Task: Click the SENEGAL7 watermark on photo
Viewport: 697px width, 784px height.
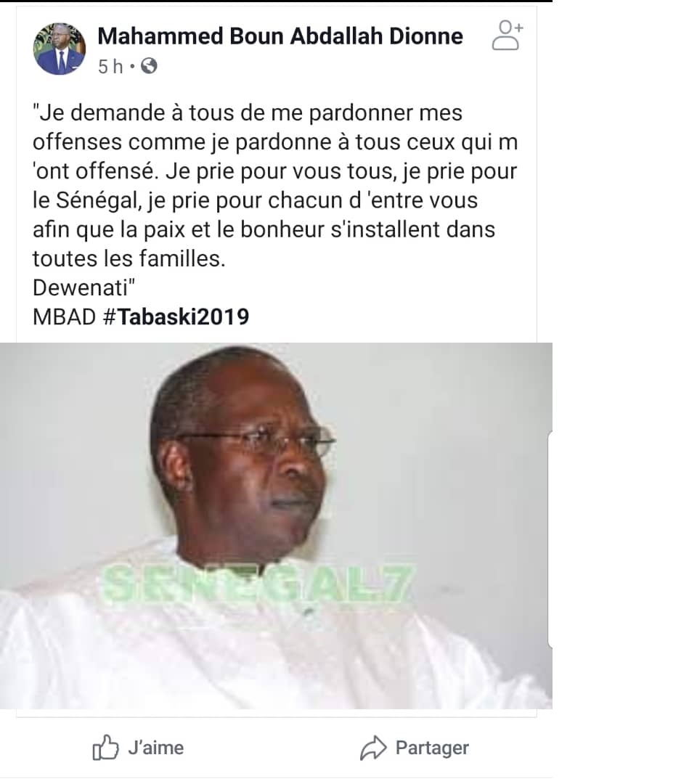Action: 258,584
